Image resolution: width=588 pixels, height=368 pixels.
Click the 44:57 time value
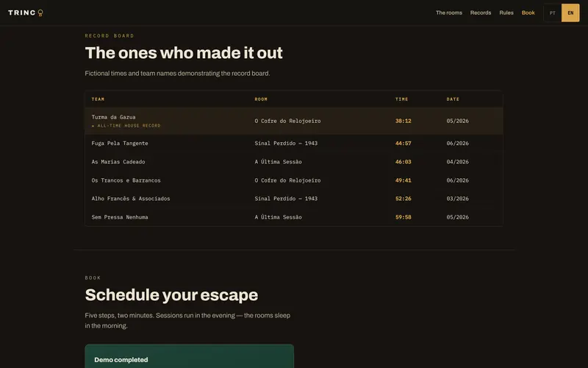pyautogui.click(x=403, y=143)
